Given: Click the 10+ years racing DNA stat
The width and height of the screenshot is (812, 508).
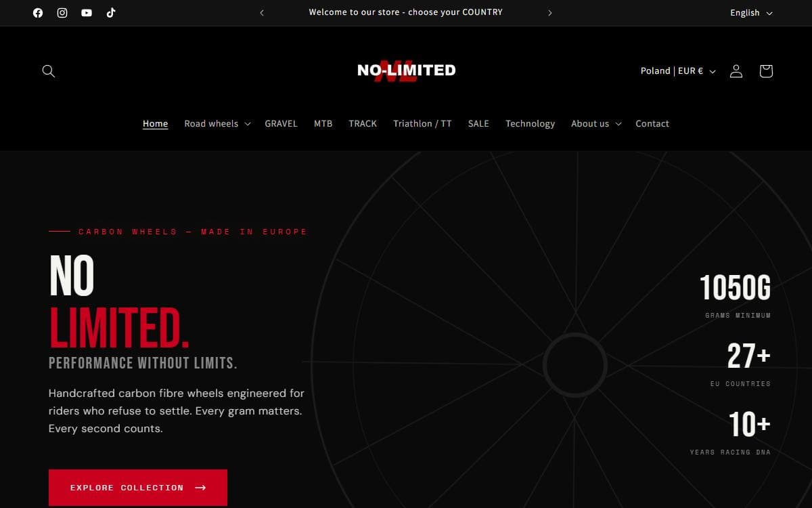Looking at the screenshot, I should [730, 432].
